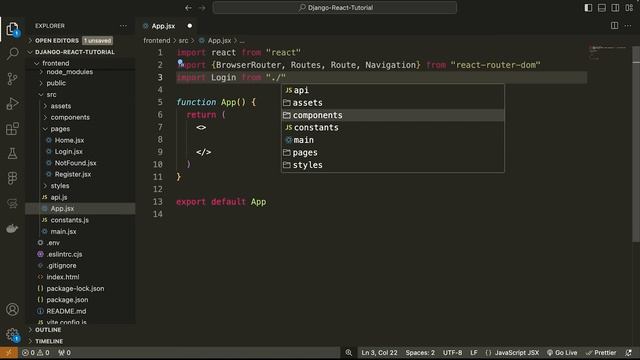Click the ports indicator showing 0
The width and height of the screenshot is (640, 360).
click(64, 353)
